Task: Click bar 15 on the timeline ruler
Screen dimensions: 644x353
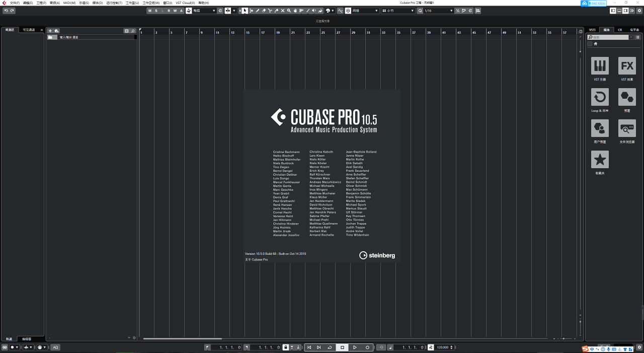Action: pos(248,32)
